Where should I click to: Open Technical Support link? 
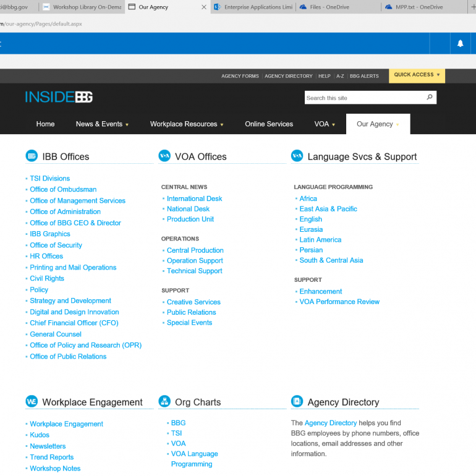click(x=194, y=271)
